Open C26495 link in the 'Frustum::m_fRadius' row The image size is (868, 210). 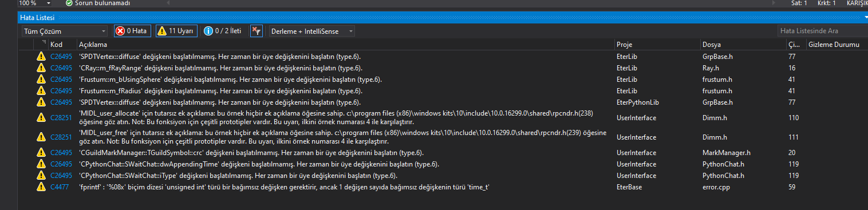61,91
